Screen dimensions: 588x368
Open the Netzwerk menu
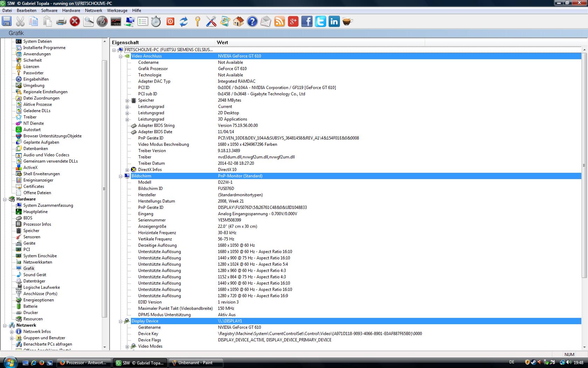pyautogui.click(x=94, y=11)
